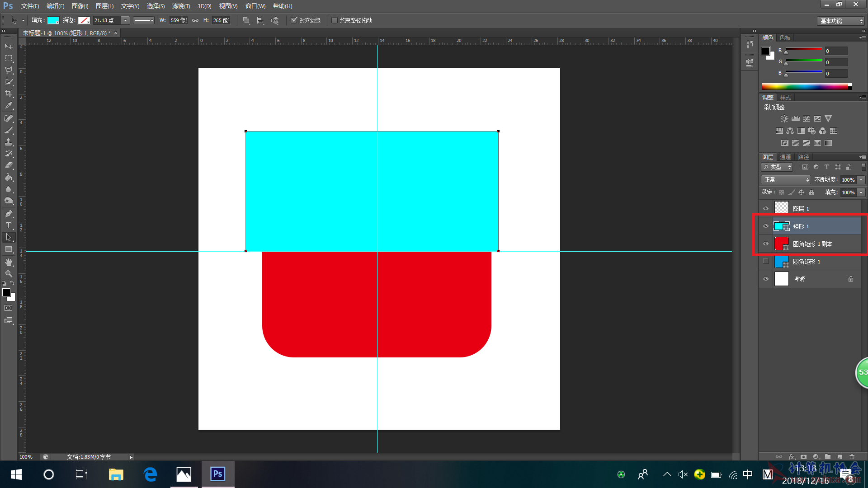Click path alignment icon in options bar
The image size is (868, 488).
tap(260, 20)
